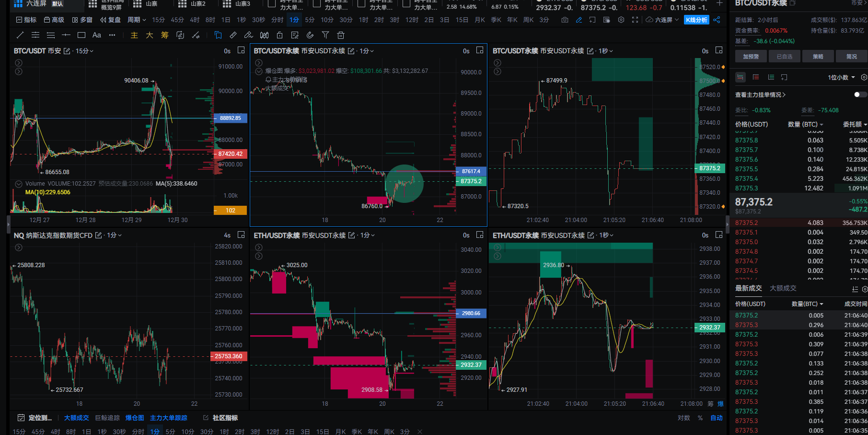
Task: Click the share icon next to K线分析
Action: click(717, 20)
